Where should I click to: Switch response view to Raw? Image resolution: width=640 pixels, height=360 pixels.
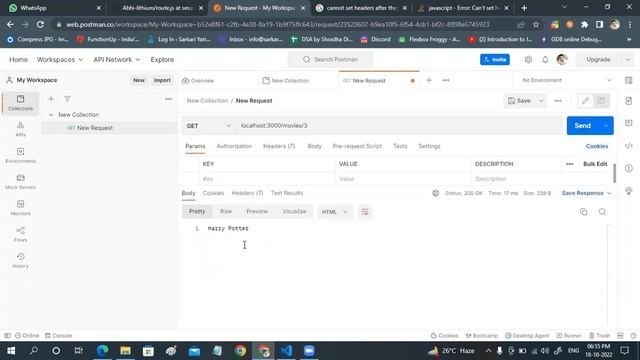click(x=226, y=211)
